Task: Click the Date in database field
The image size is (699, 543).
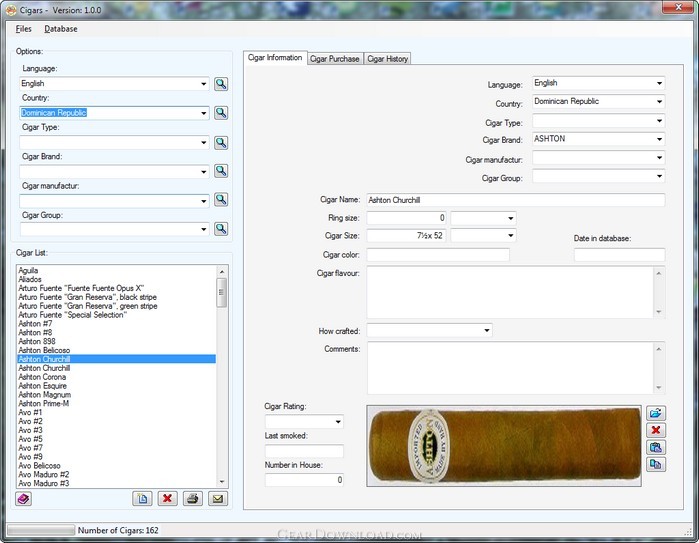Action: (x=620, y=255)
